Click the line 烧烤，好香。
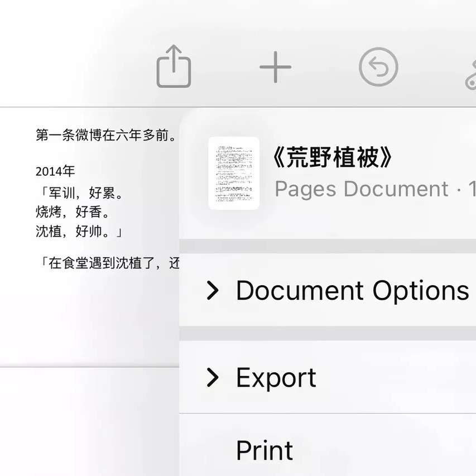Viewport: 476px width, 476px height. 72,212
